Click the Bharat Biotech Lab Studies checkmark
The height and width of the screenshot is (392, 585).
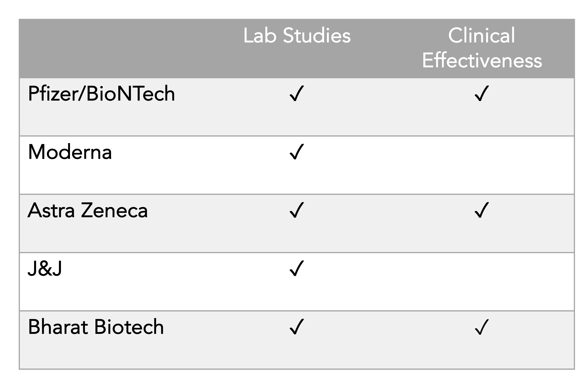(x=297, y=327)
